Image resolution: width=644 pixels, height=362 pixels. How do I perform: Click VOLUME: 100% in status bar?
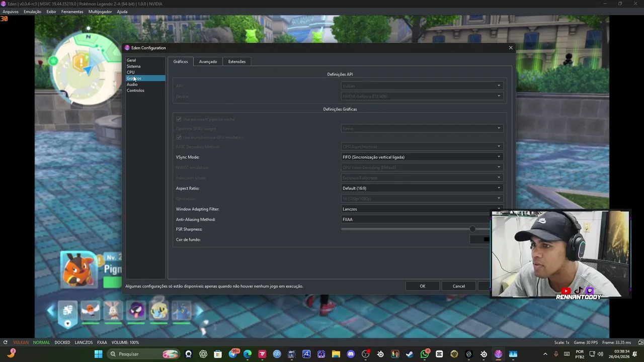click(125, 342)
